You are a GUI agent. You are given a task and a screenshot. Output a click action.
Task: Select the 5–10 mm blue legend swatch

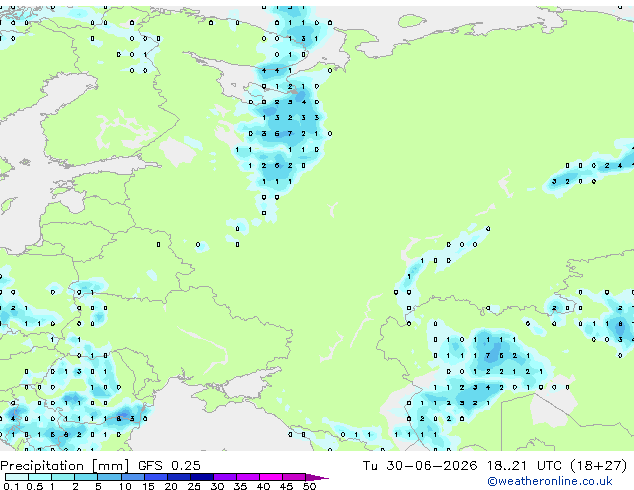click(x=109, y=477)
